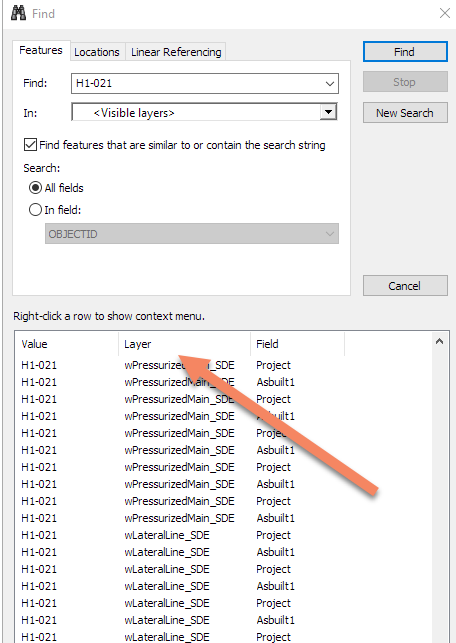Expand the Find text history dropdown
Viewport: 456px width, 643px height.
click(x=330, y=84)
